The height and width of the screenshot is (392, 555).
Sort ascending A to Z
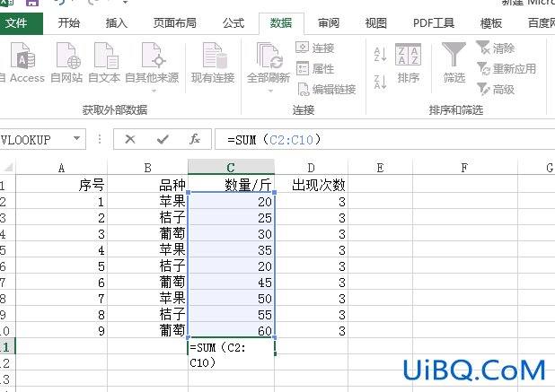[380, 54]
